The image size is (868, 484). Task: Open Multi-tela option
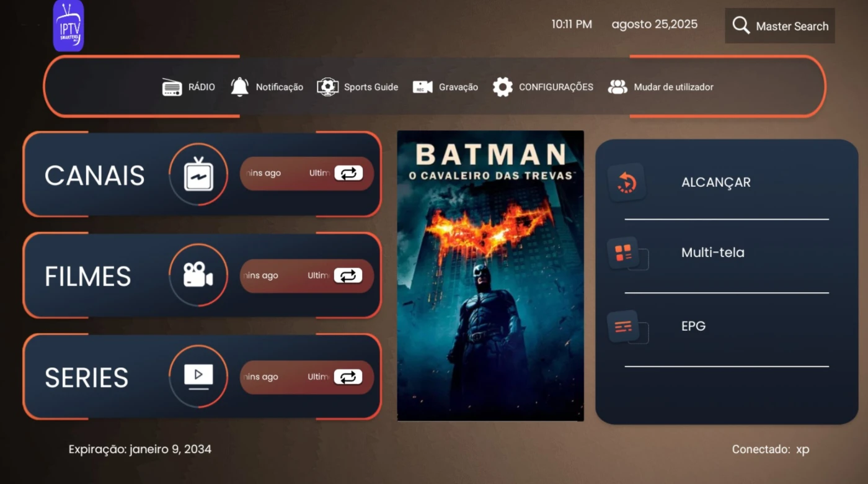(x=713, y=253)
